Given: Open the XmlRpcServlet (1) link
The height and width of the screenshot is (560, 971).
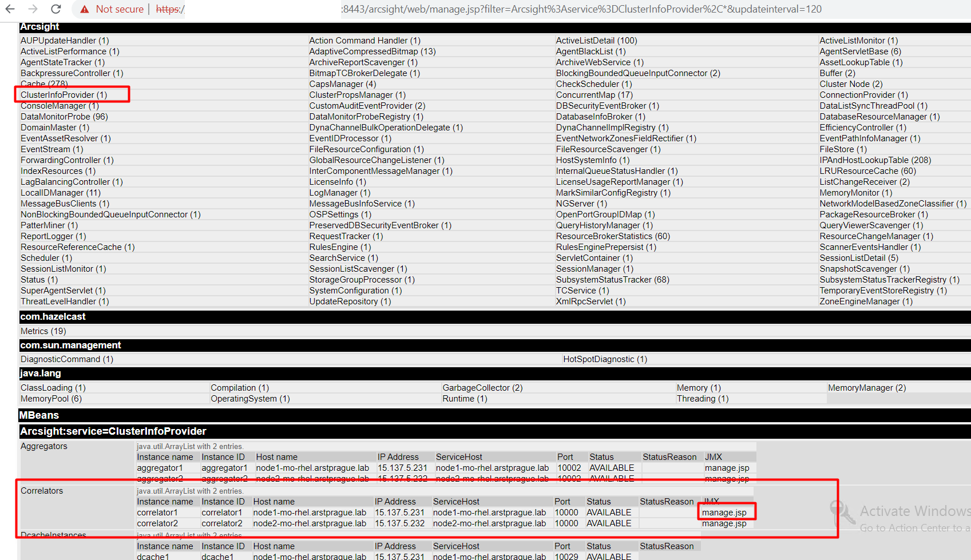Looking at the screenshot, I should pyautogui.click(x=591, y=301).
